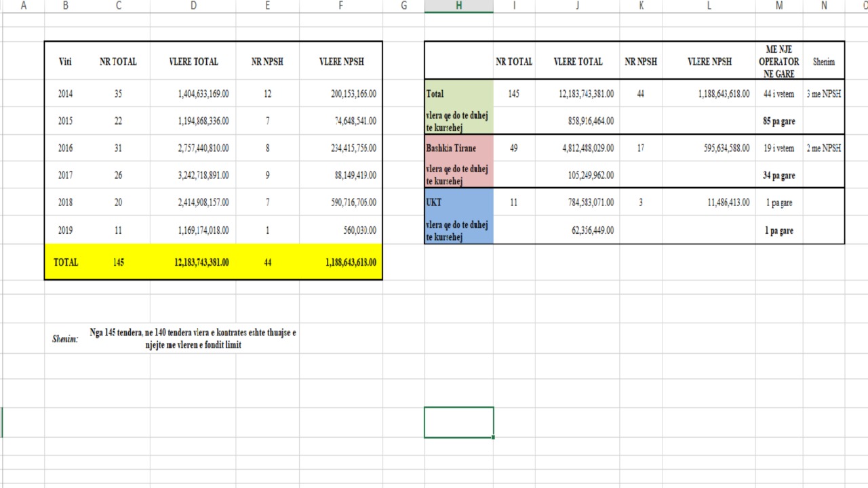Viewport: 868px width, 488px height.
Task: Click the blue UKT cell
Action: (458, 202)
